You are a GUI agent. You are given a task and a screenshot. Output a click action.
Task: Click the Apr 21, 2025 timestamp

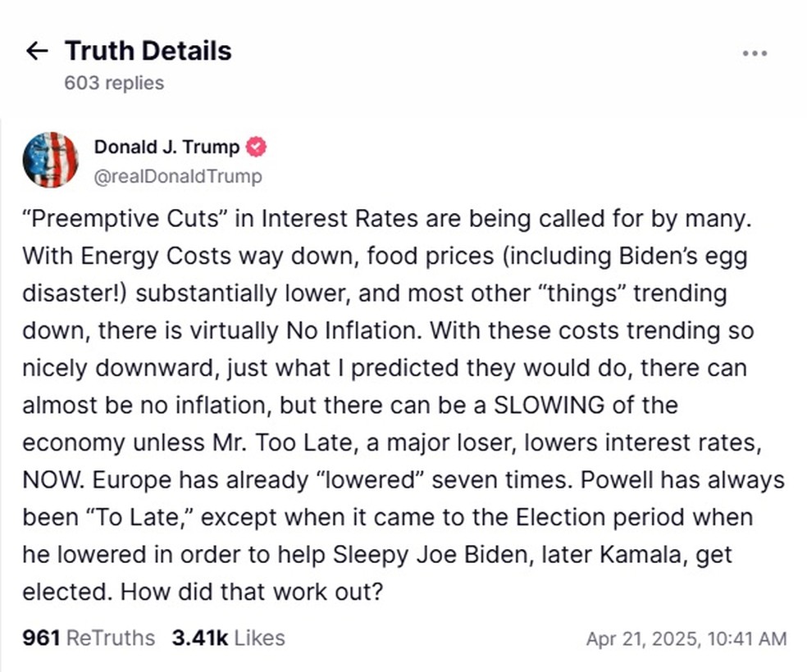686,638
